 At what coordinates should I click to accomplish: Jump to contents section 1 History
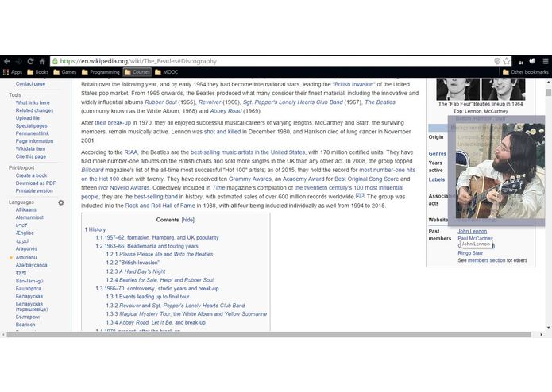[x=95, y=229]
